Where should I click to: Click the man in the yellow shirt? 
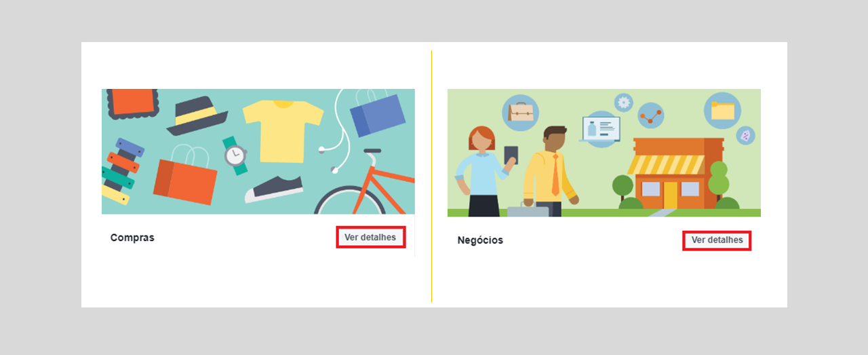tap(551, 171)
